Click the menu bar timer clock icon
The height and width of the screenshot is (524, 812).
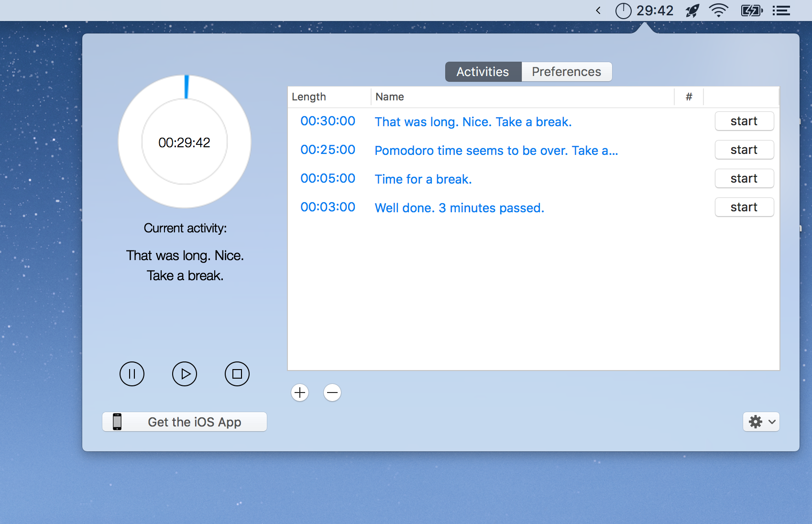623,11
